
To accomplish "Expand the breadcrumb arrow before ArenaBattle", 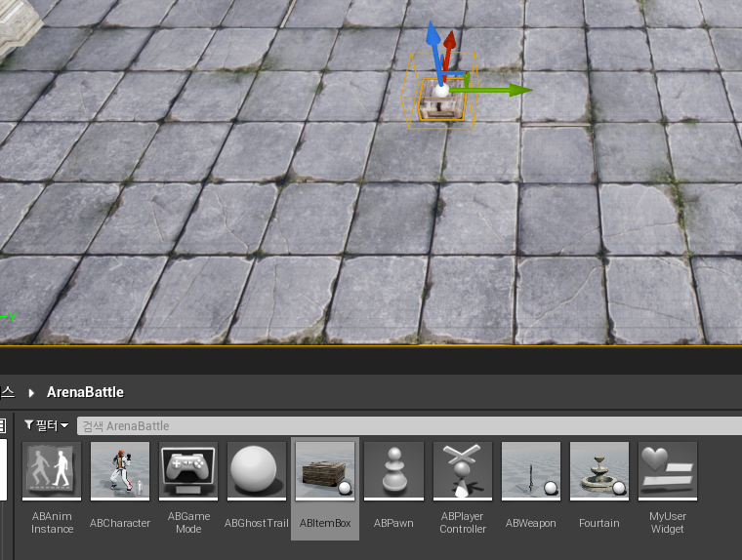I will (31, 392).
